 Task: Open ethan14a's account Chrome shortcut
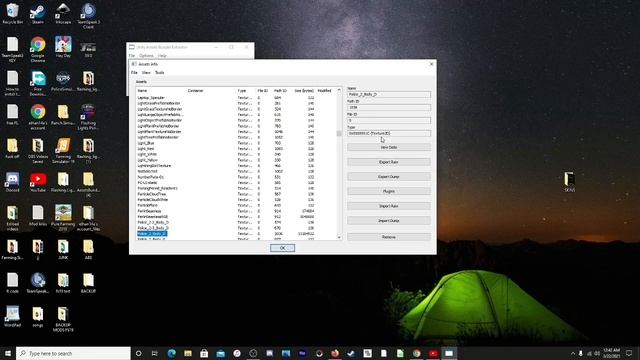pyautogui.click(x=38, y=117)
